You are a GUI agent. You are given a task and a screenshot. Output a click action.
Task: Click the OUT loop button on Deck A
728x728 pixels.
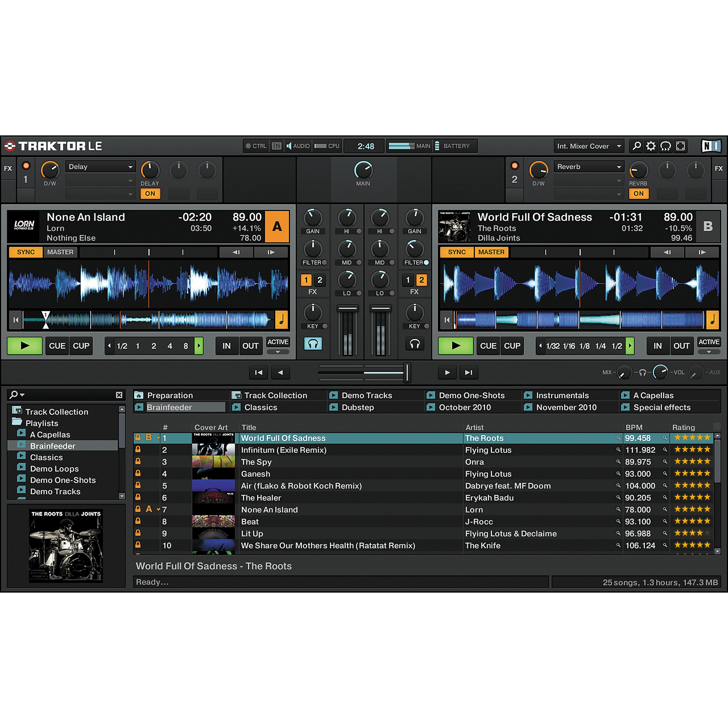(x=251, y=345)
